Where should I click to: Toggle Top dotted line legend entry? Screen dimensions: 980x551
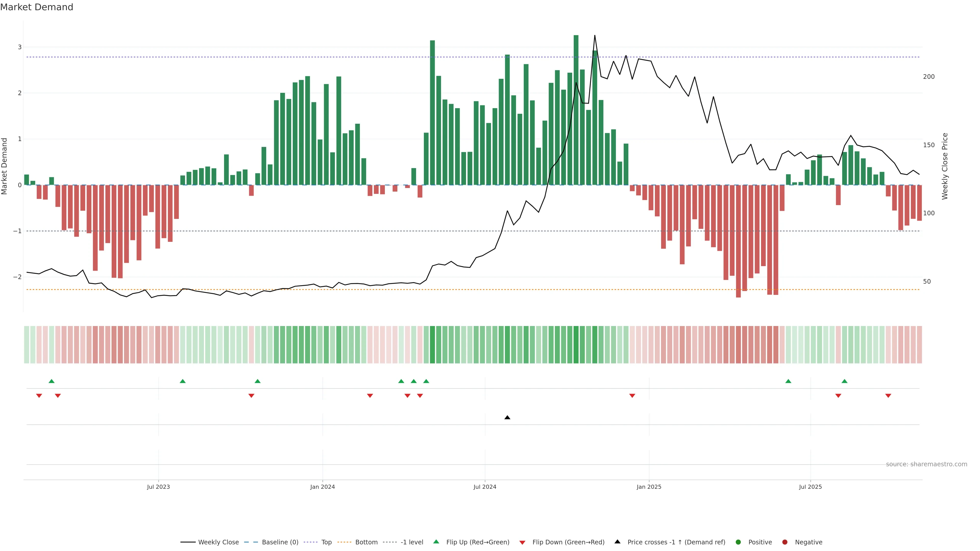point(326,542)
